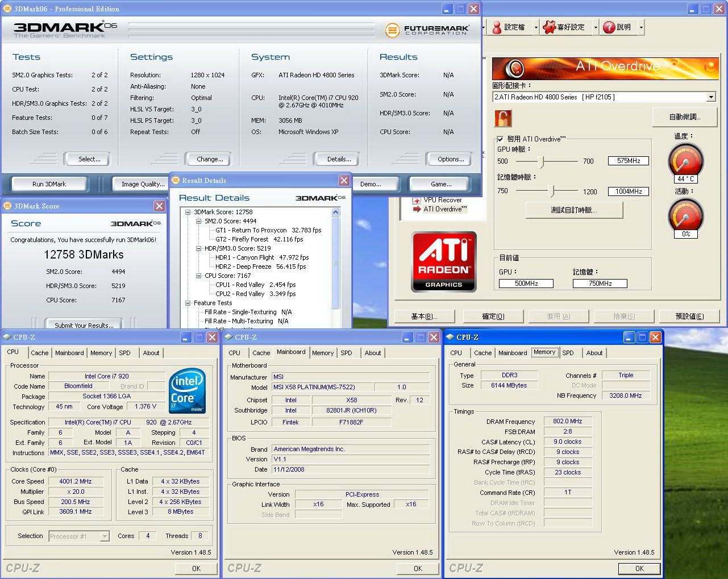Select the ATI Overdrive tree item

[x=445, y=209]
